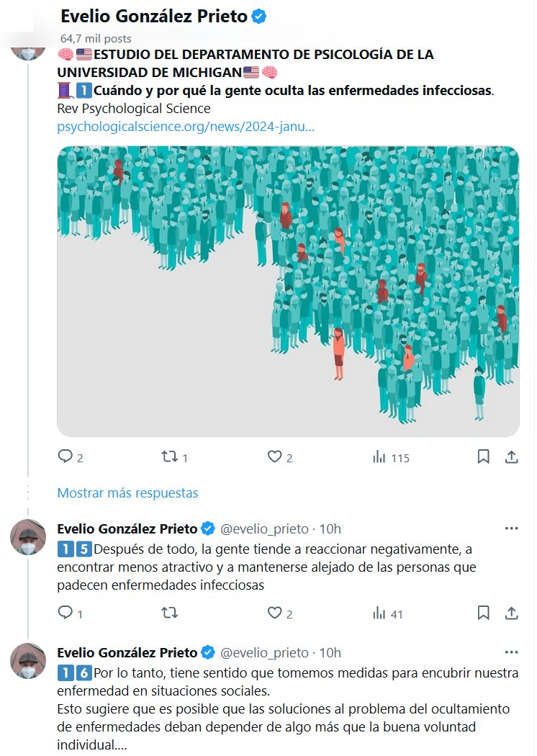
Task: Like the post with the crowd image
Action: click(x=274, y=456)
